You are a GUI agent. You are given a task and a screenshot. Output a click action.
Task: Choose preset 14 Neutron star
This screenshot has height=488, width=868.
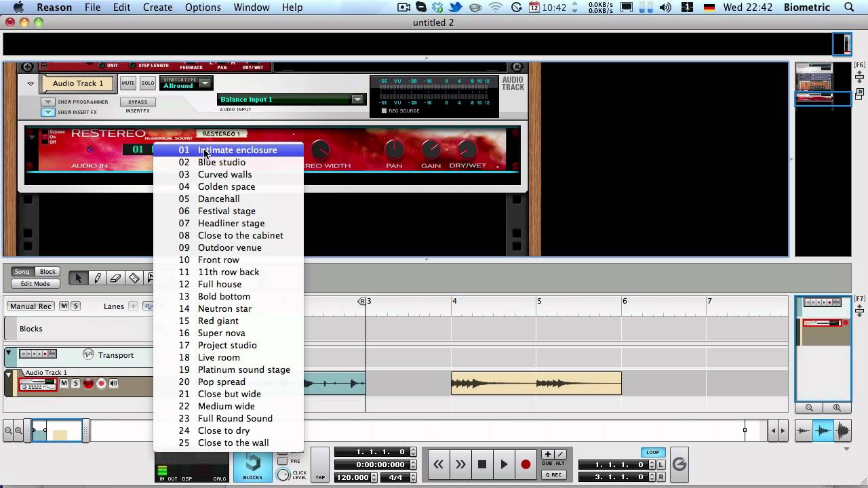point(229,308)
